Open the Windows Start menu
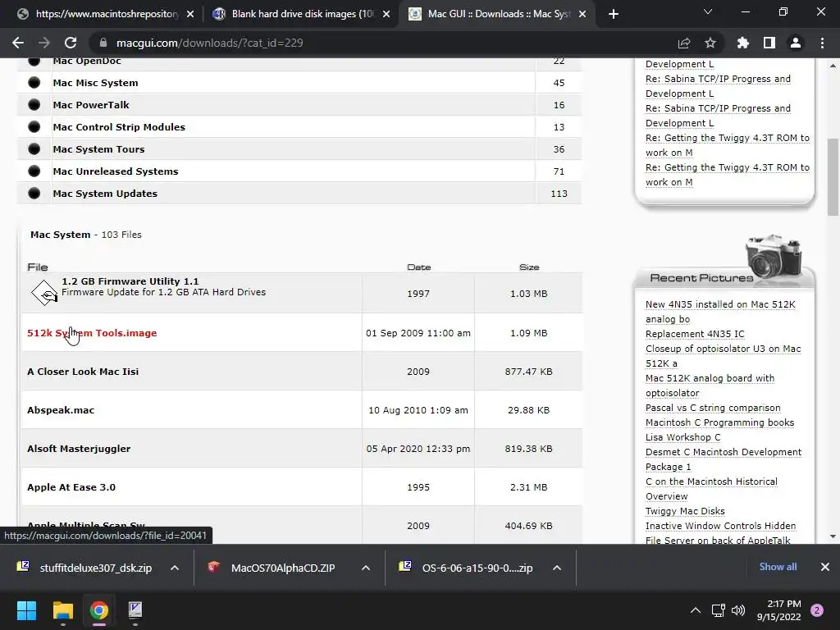Viewport: 840px width, 630px height. (x=26, y=610)
